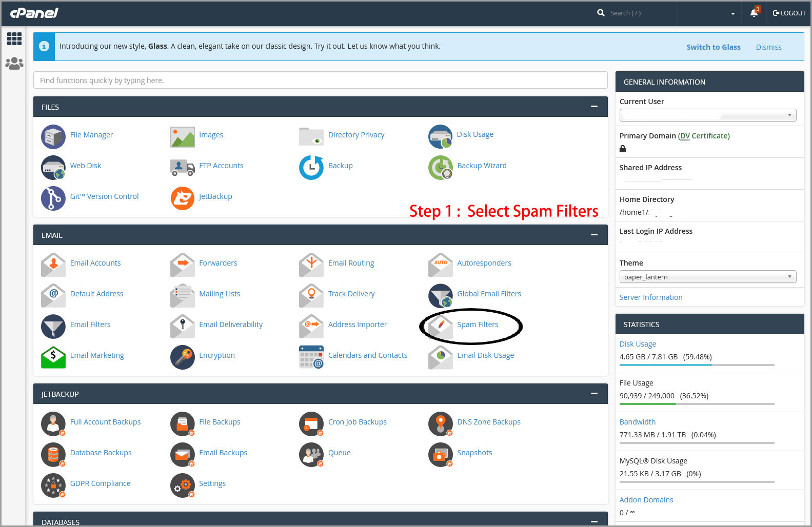Open the Email Filters funnel icon
Image resolution: width=812 pixels, height=527 pixels.
[x=53, y=327]
